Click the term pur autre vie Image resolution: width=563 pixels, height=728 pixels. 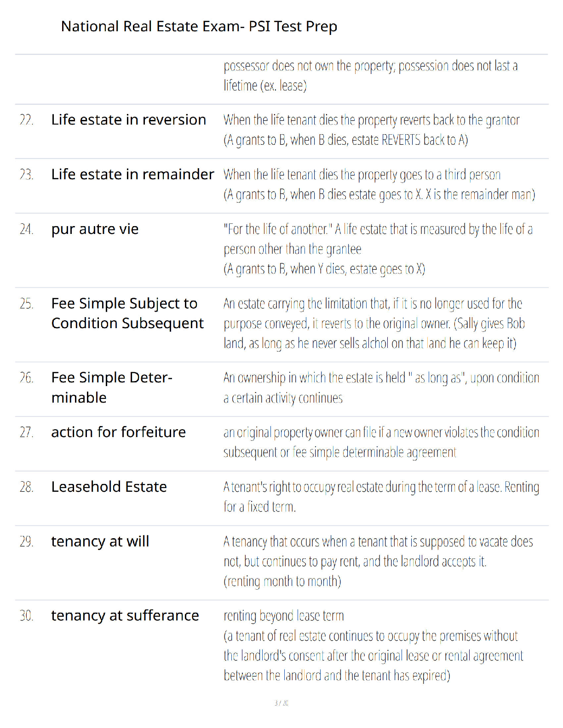[x=95, y=229]
